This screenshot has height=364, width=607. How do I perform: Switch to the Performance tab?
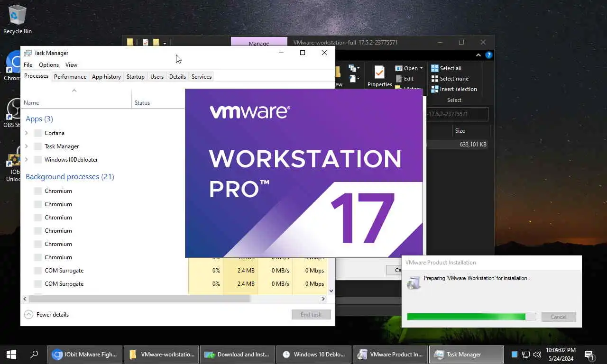(x=70, y=77)
